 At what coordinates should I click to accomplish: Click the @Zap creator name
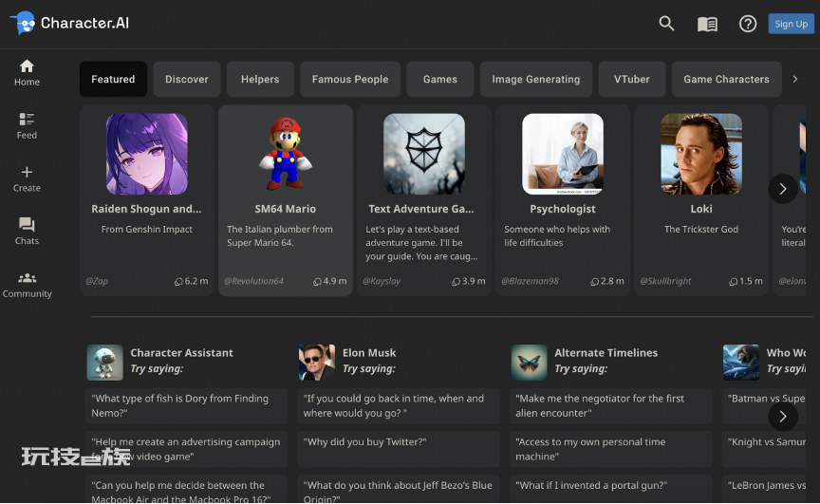97,281
